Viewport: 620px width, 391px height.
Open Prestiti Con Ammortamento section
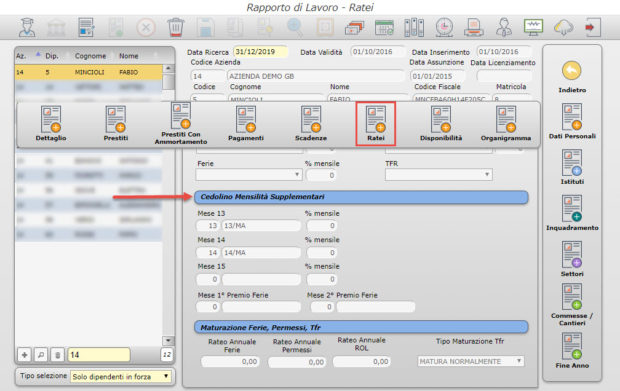181,123
